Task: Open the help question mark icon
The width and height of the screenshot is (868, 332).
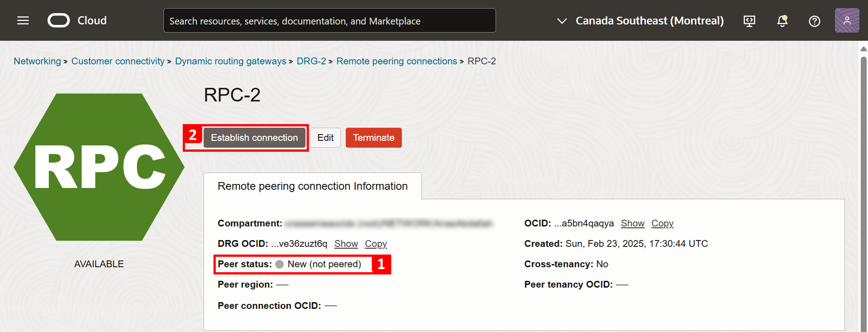Action: pyautogui.click(x=814, y=21)
